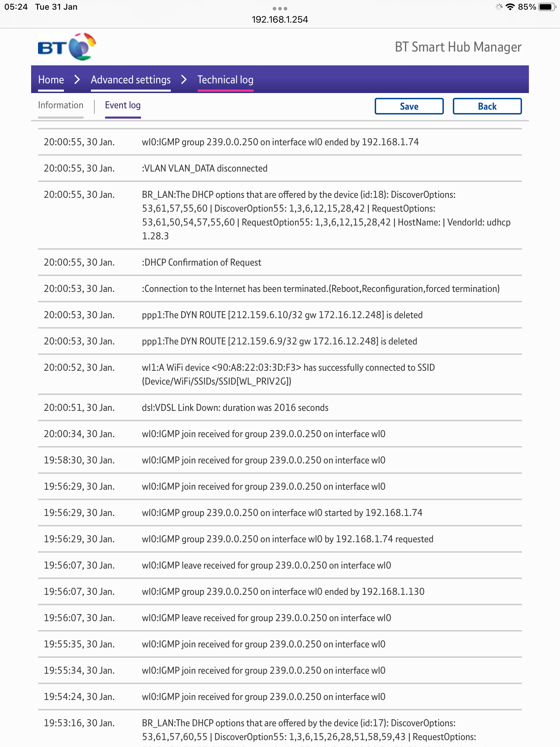Select the Technical log breadcrumb
This screenshot has height=747, width=560.
coord(225,80)
